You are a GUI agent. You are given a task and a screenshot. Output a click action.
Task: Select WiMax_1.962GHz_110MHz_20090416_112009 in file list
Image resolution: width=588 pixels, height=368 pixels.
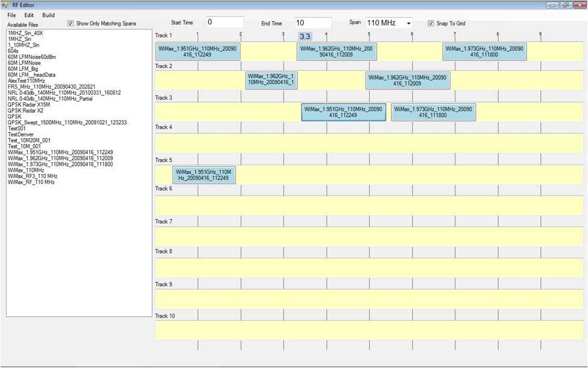tap(60, 158)
